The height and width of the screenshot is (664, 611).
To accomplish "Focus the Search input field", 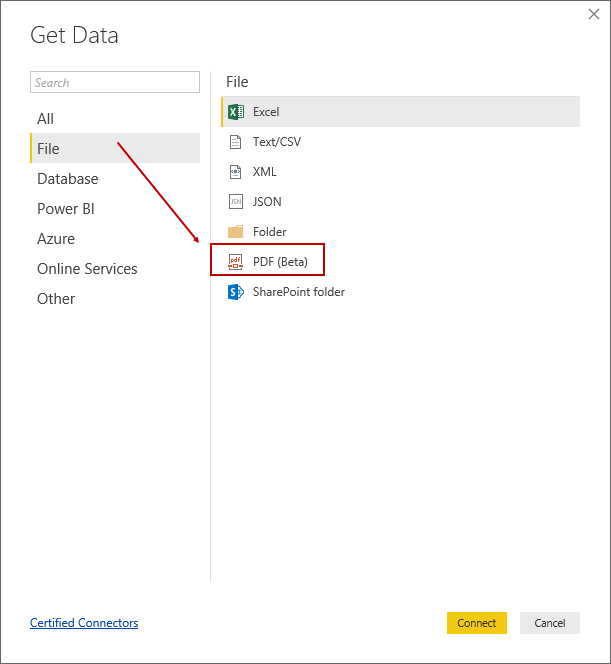I will point(115,83).
